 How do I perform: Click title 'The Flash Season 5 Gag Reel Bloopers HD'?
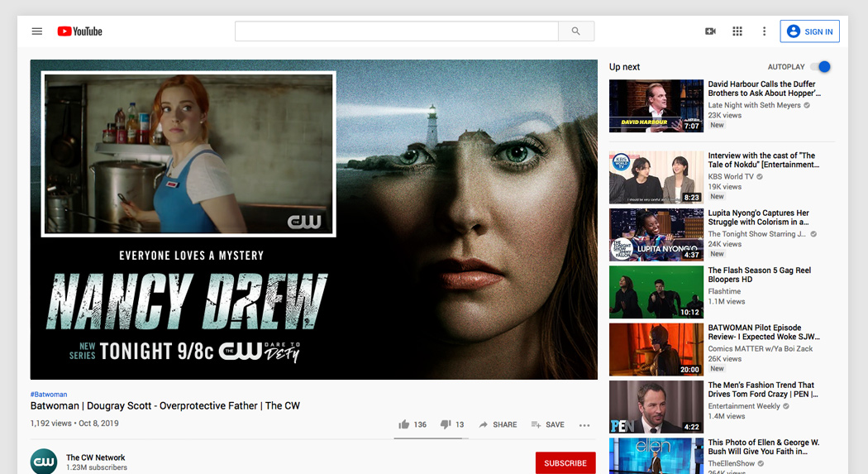[x=760, y=275]
